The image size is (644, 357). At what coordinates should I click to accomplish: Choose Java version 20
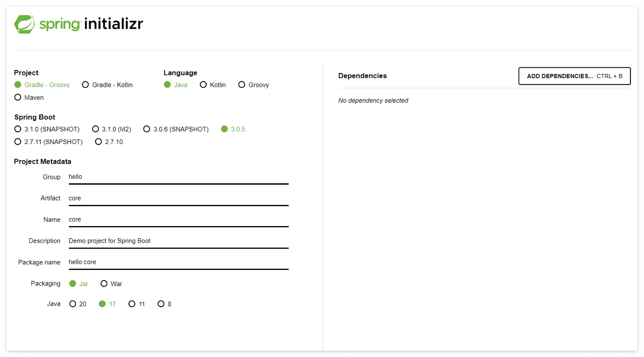[x=77, y=304]
